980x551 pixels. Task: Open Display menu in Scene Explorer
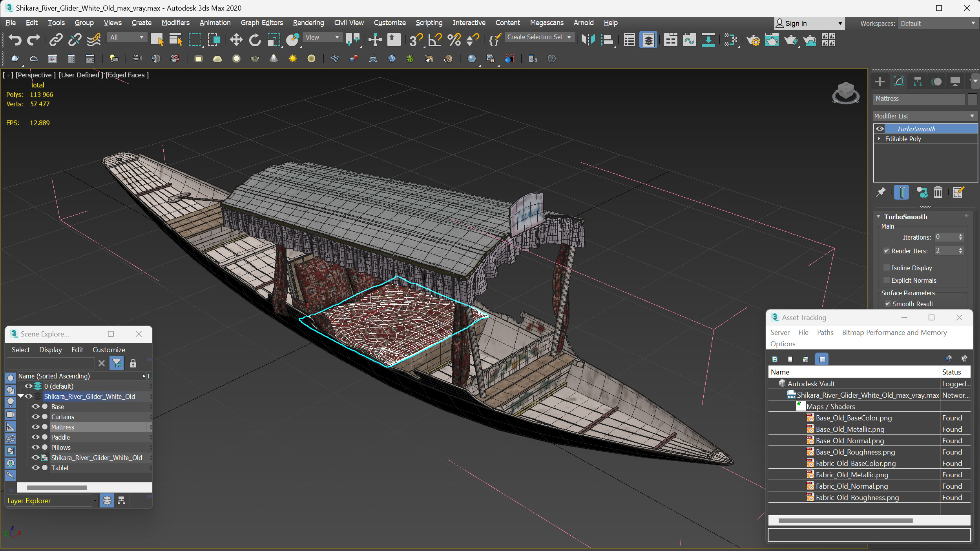50,350
